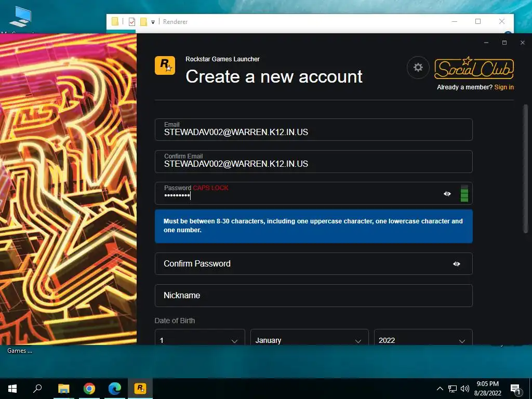Click the Confirm Email field
Viewport: 532px width, 399px height.
(x=313, y=162)
